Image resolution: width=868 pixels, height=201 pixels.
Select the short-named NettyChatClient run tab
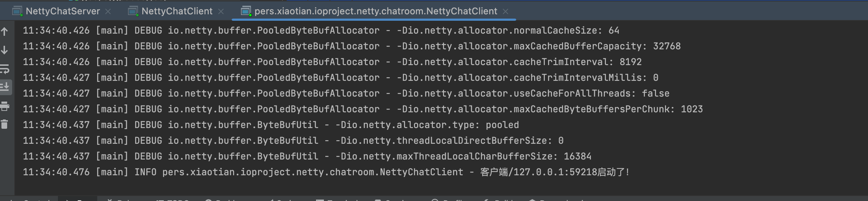click(177, 11)
